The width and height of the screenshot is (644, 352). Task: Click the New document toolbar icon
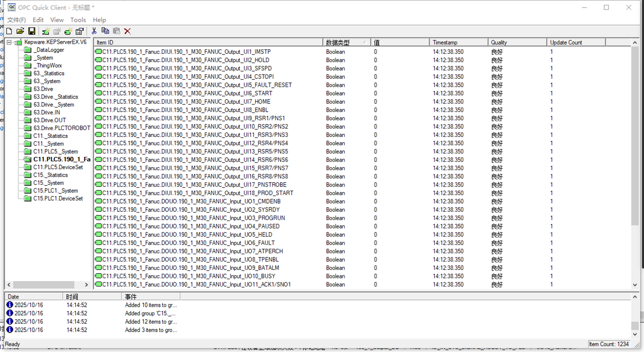tap(9, 31)
